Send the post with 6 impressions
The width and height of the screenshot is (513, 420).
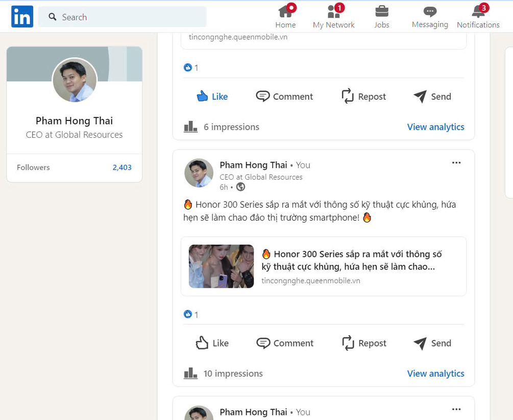point(432,96)
